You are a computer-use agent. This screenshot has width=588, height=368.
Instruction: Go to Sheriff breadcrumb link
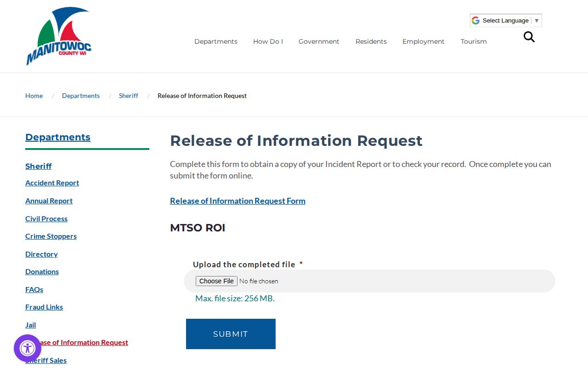pos(129,96)
